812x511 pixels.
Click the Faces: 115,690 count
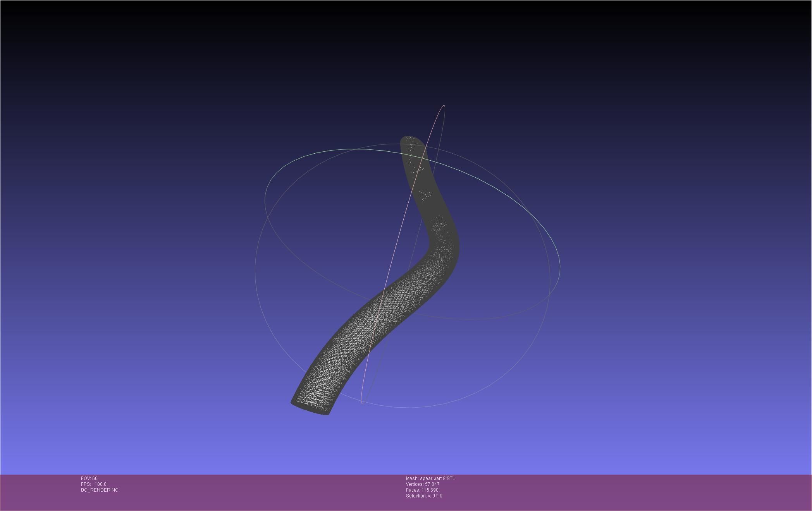tap(422, 490)
